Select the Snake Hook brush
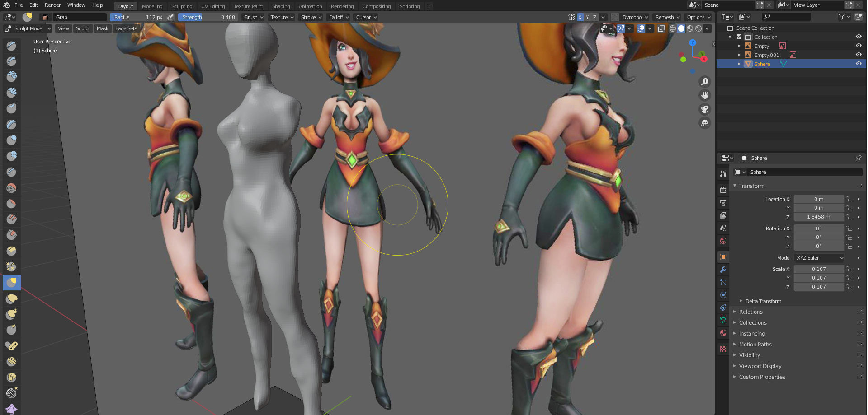 click(x=11, y=314)
